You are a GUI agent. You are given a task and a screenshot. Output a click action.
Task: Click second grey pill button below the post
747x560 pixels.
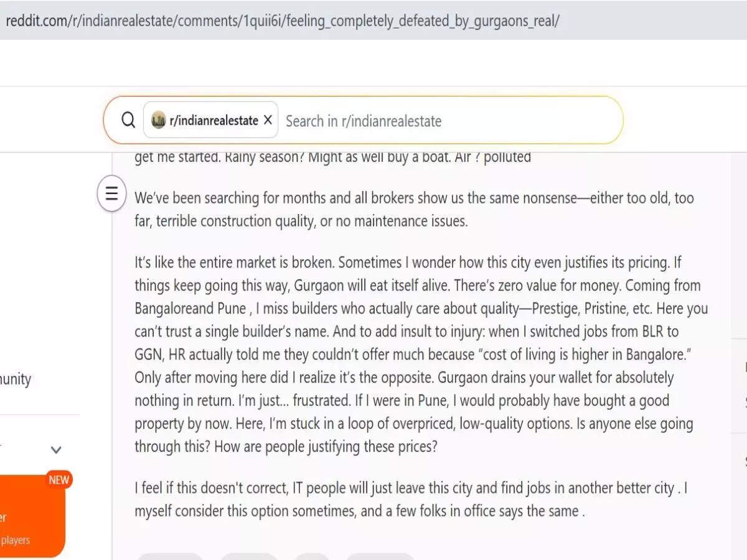click(249, 556)
